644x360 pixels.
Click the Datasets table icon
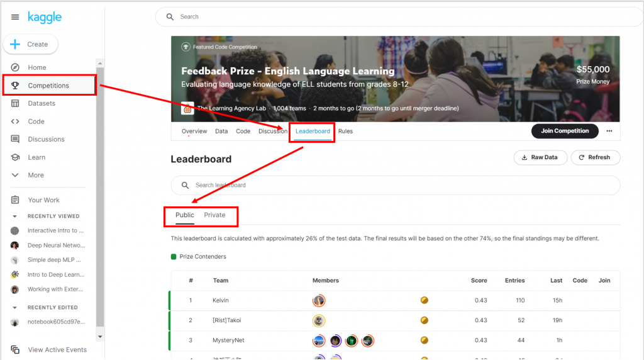[x=15, y=103]
